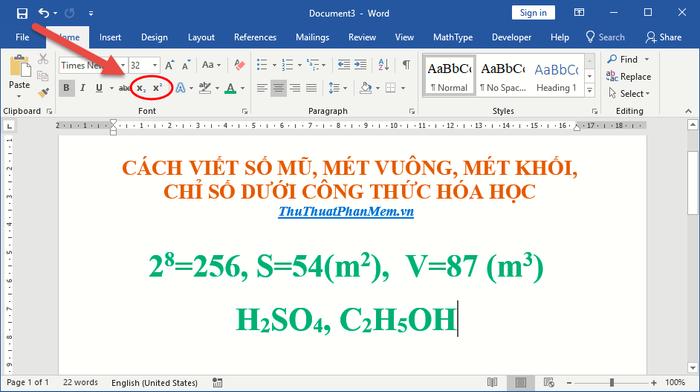Apply Subscript formatting button
Image resolution: width=700 pixels, height=392 pixels.
coord(141,88)
